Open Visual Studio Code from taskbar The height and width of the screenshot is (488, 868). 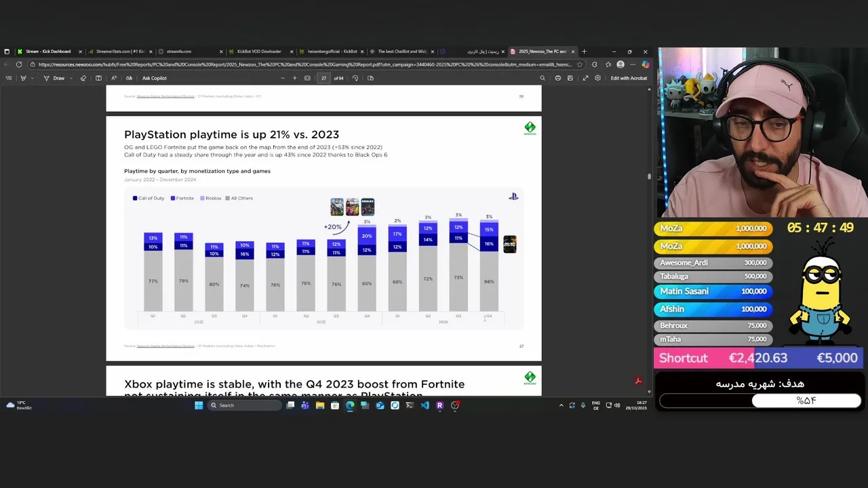coord(425,405)
